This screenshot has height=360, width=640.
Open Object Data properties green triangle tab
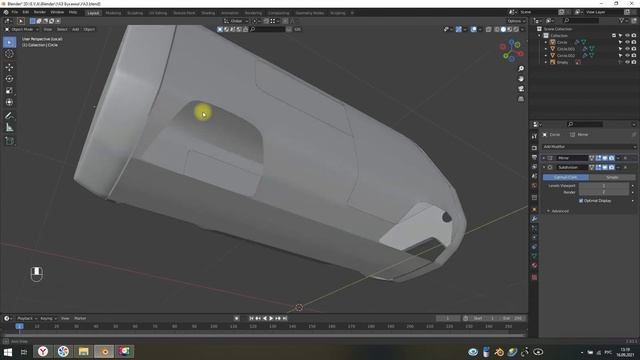pos(534,256)
